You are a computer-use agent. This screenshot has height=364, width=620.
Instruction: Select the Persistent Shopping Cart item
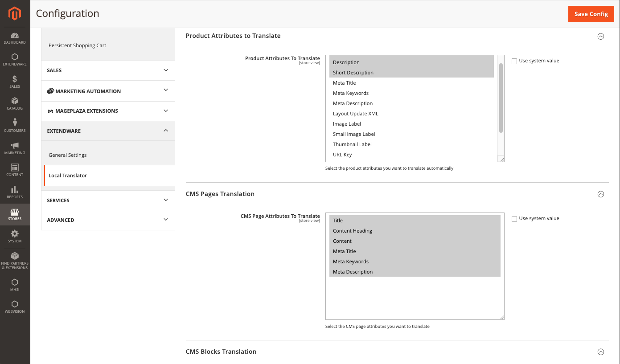coord(78,45)
